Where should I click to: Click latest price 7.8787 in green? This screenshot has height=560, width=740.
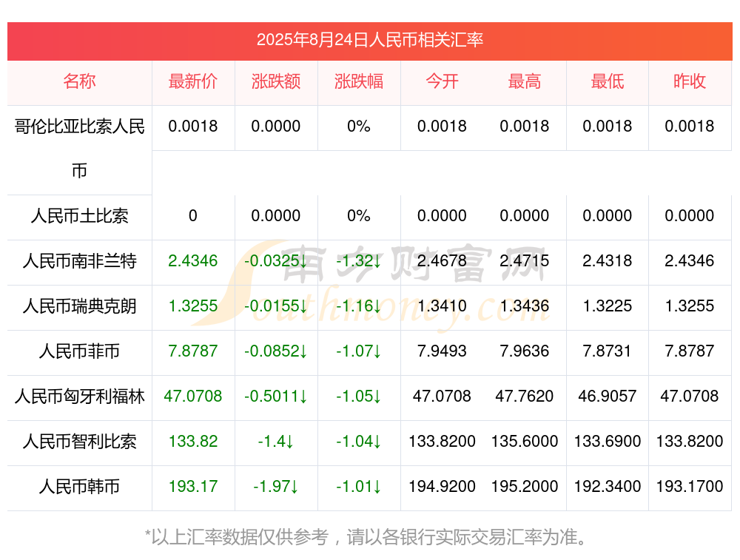tap(193, 351)
